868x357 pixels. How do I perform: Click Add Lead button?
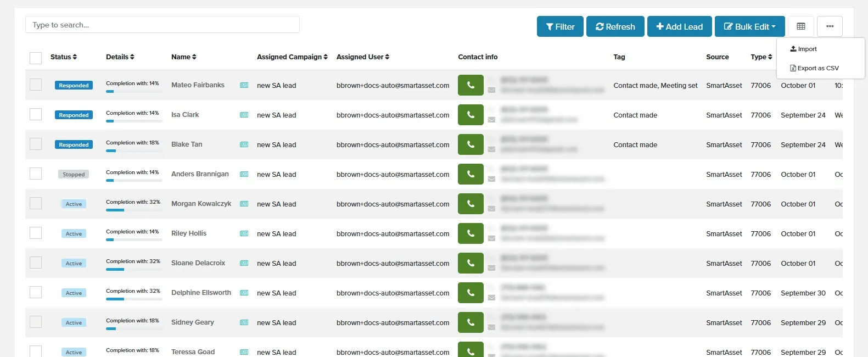pos(679,26)
